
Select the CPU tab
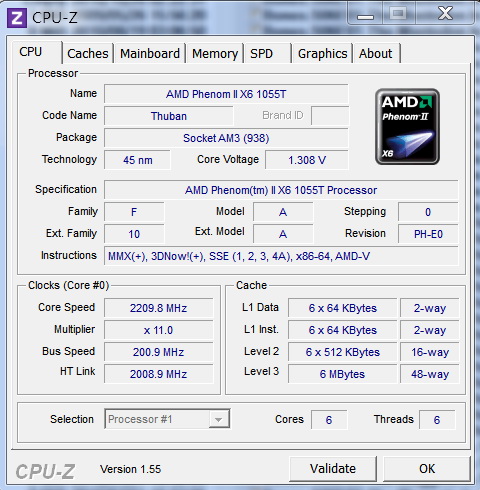point(37,52)
